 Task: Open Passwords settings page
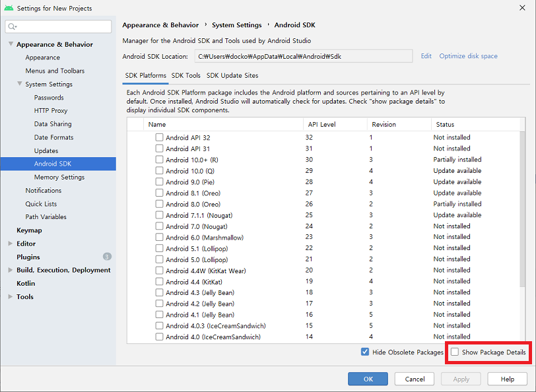pos(49,98)
